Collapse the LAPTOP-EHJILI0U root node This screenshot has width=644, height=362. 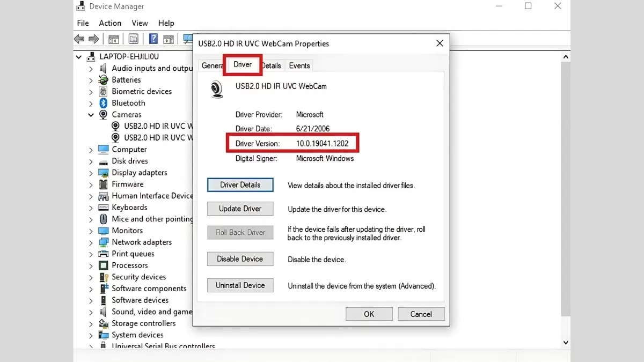click(79, 57)
